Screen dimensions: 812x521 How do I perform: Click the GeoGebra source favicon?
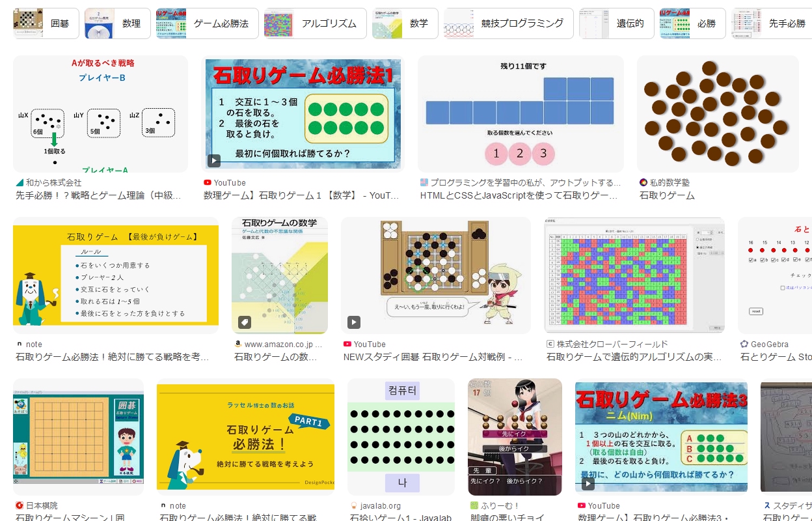tap(744, 344)
